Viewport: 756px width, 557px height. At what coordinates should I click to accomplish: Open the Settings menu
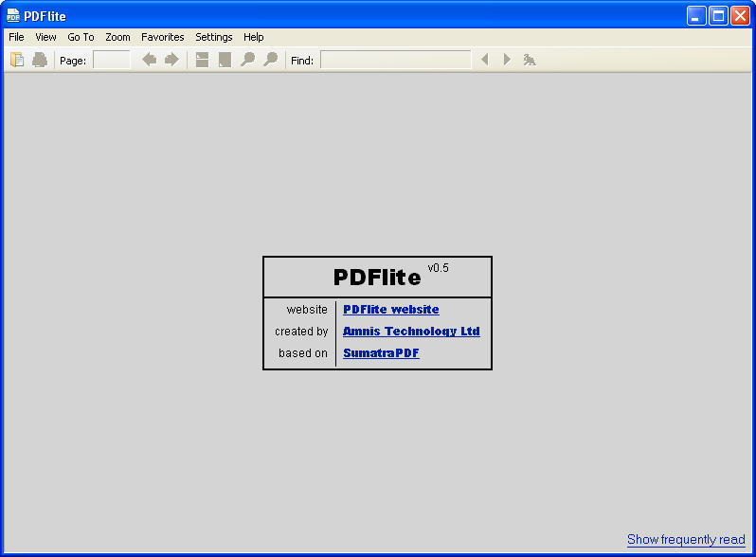point(213,37)
